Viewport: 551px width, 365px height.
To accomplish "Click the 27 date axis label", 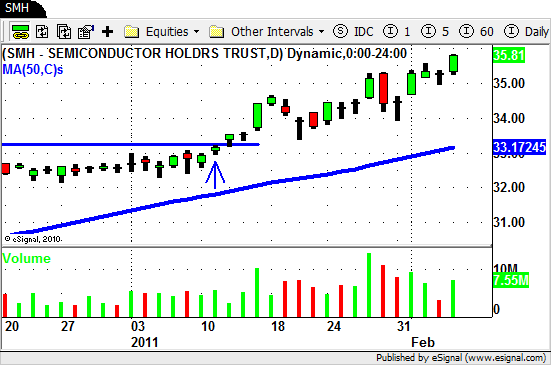I will (x=67, y=326).
